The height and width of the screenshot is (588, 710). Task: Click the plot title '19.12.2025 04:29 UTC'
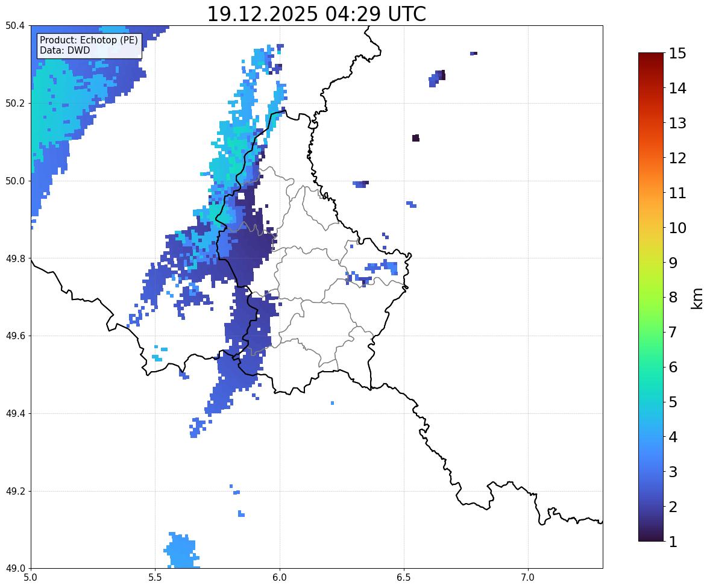point(316,14)
